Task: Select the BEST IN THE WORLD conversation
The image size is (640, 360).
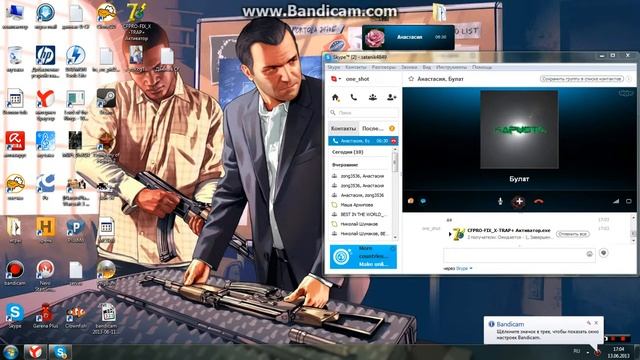Action: [x=359, y=214]
